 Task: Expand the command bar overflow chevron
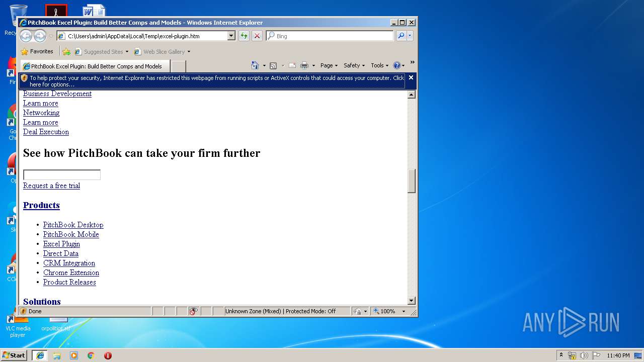pos(412,63)
